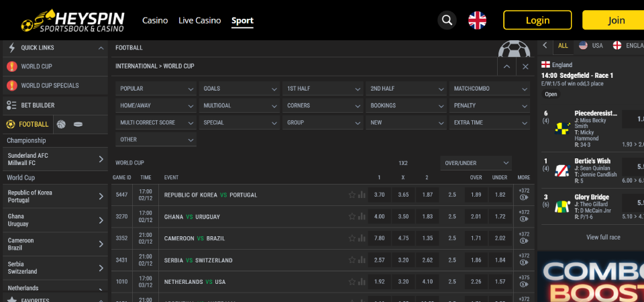Expand the Bookings markets dropdown

[407, 105]
